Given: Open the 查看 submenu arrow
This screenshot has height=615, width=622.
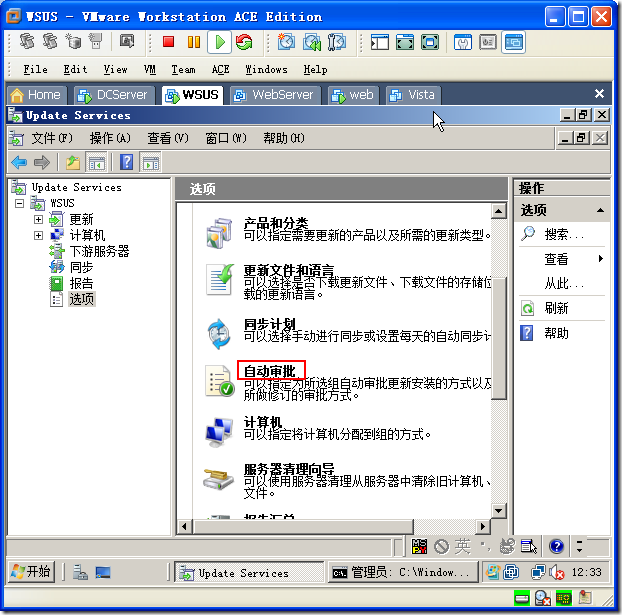Looking at the screenshot, I should click(x=601, y=259).
